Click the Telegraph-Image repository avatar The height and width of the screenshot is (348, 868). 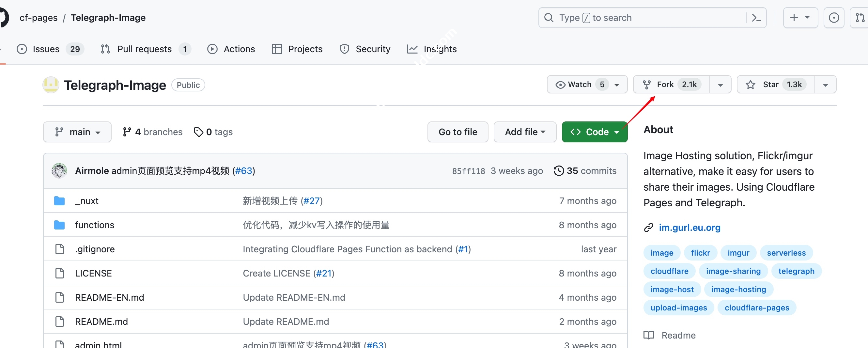click(51, 85)
